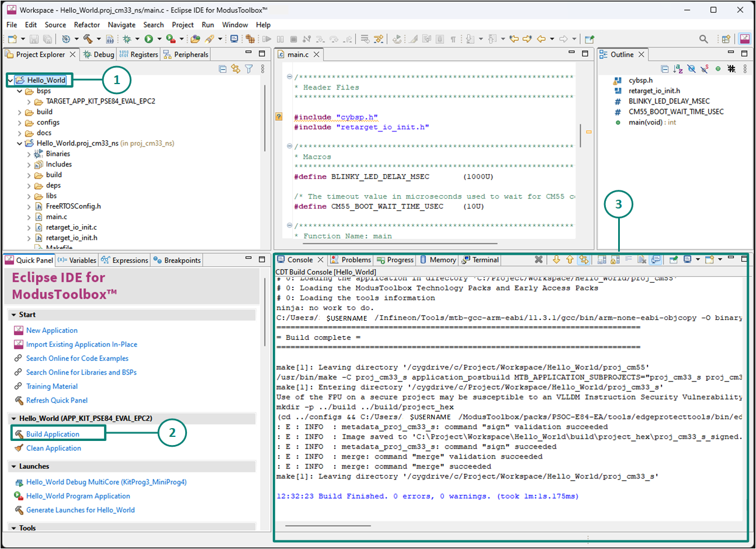Click the Debug bug icon in the main toolbar
This screenshot has height=549, width=756.
tap(127, 39)
